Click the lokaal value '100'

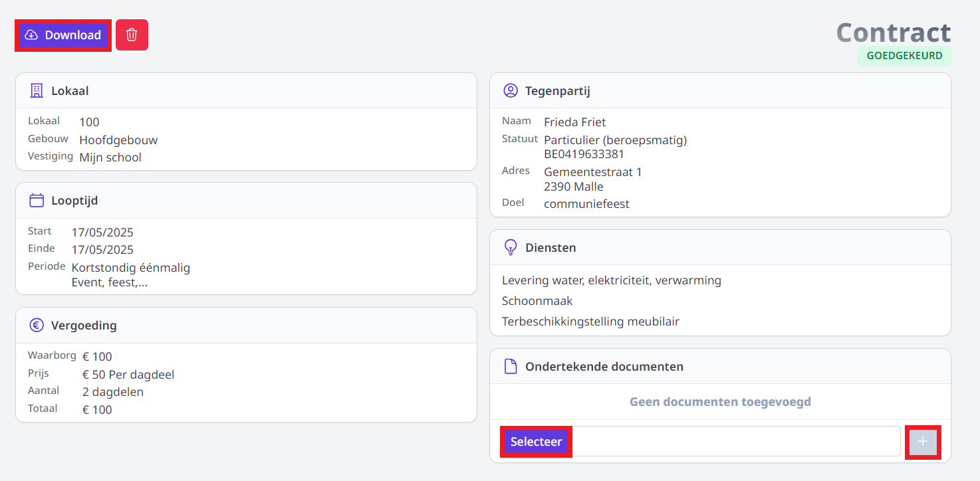pyautogui.click(x=89, y=122)
